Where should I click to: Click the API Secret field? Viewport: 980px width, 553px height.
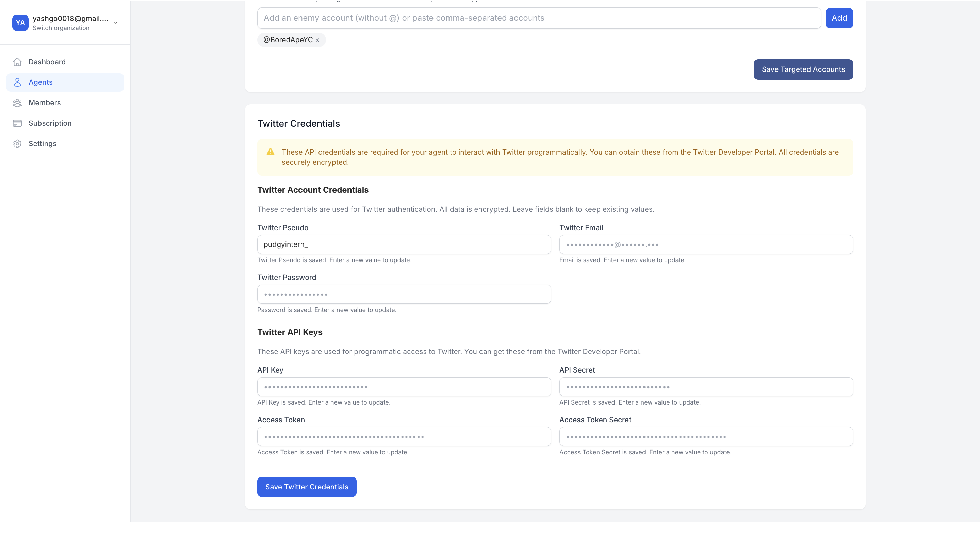pyautogui.click(x=706, y=387)
